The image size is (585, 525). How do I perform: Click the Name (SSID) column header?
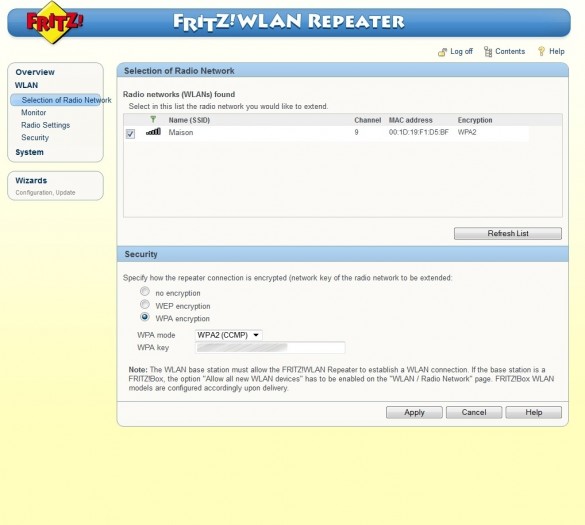189,120
